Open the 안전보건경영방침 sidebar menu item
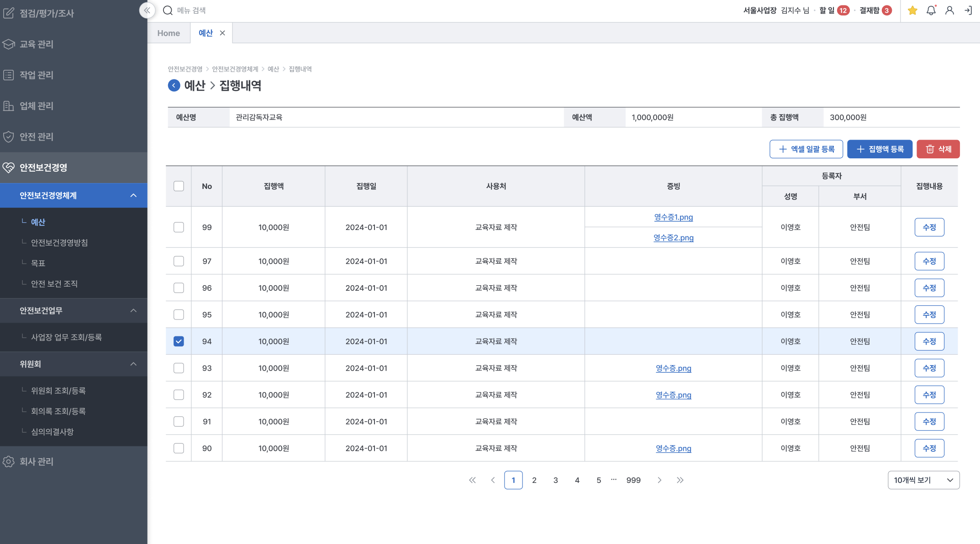The height and width of the screenshot is (544, 980). 59,243
